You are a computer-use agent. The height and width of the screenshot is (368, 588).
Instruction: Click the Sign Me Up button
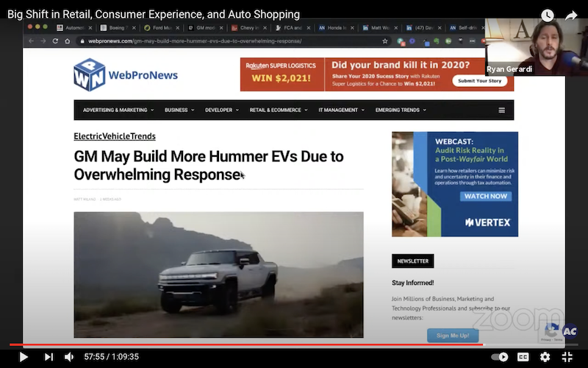[x=453, y=336]
